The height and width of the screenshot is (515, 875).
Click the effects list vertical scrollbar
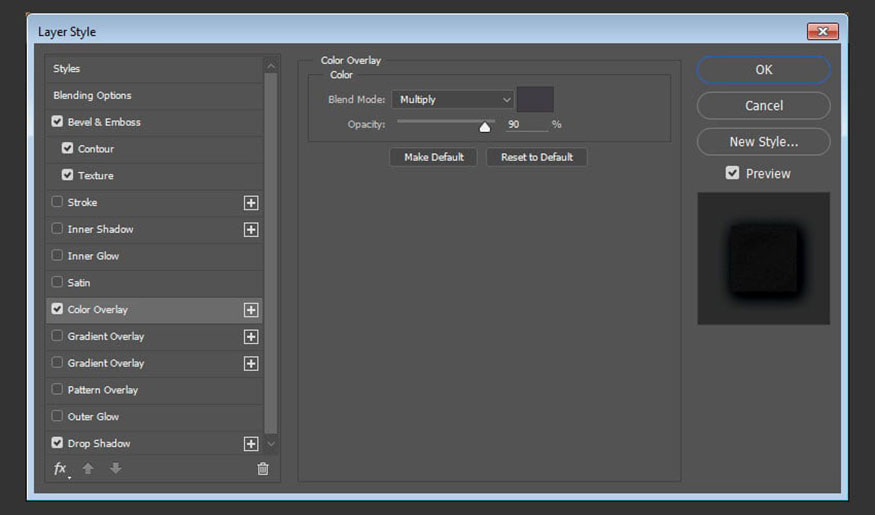pos(271,253)
